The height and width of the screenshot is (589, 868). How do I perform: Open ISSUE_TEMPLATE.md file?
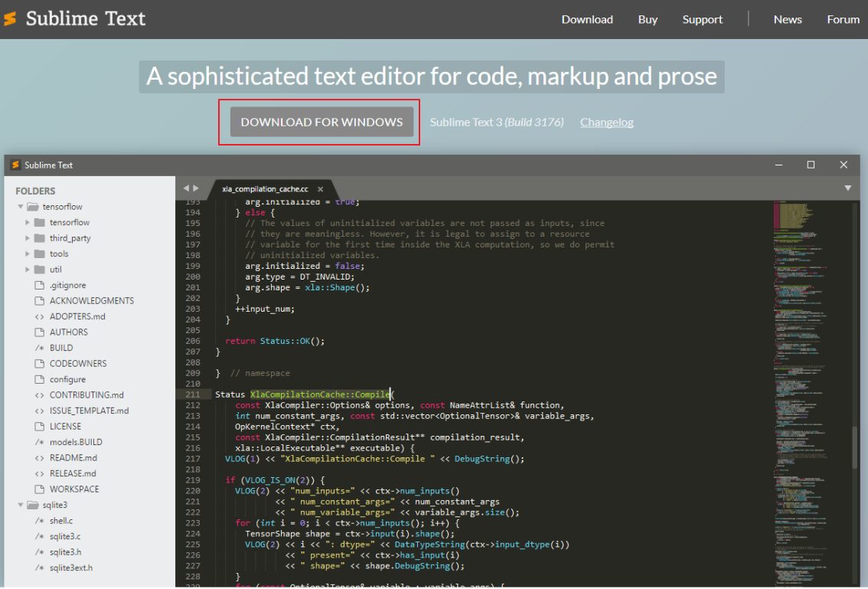[x=89, y=411]
